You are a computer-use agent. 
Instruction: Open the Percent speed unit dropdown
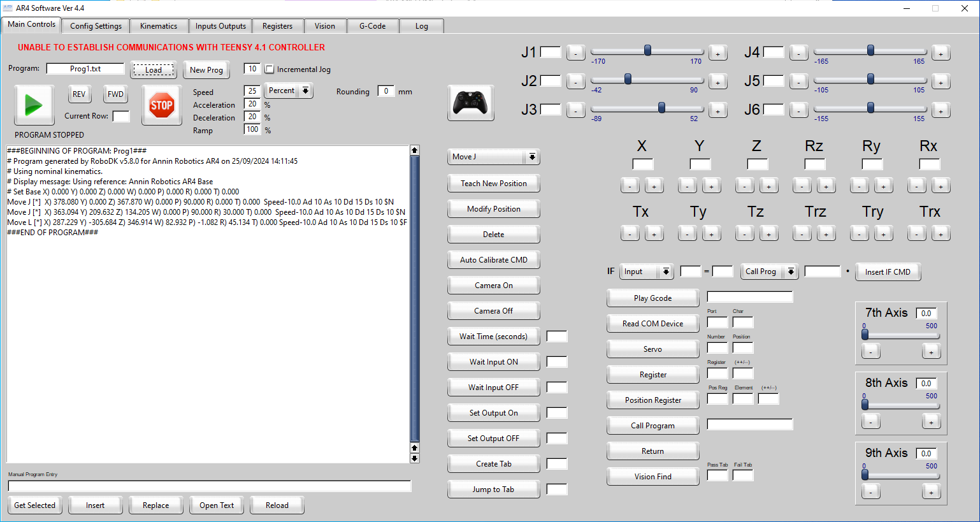tap(289, 91)
